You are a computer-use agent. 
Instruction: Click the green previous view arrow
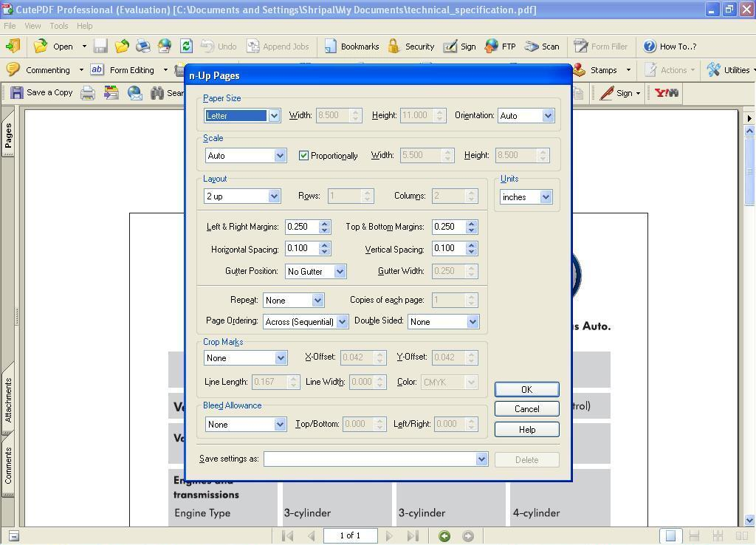click(444, 536)
